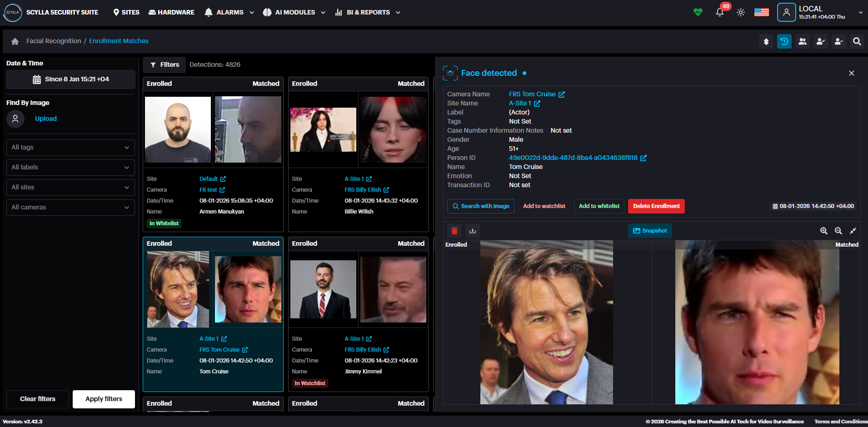The width and height of the screenshot is (868, 427).
Task: Change the US flag language selector
Action: [761, 12]
